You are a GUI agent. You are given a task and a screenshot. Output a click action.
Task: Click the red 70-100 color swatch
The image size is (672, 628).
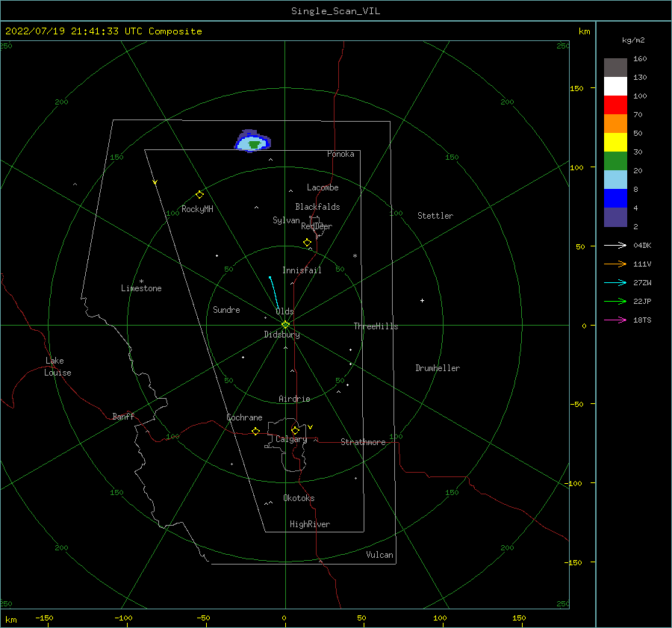(x=615, y=105)
